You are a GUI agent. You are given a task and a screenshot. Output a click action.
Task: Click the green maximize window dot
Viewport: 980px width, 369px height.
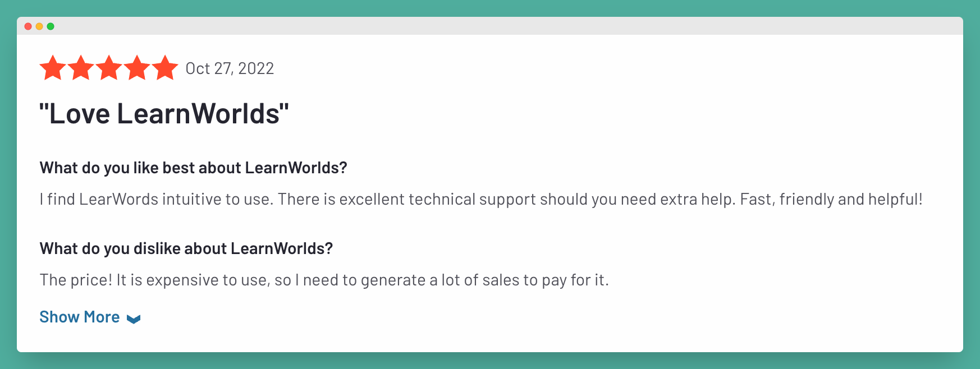coord(51,26)
